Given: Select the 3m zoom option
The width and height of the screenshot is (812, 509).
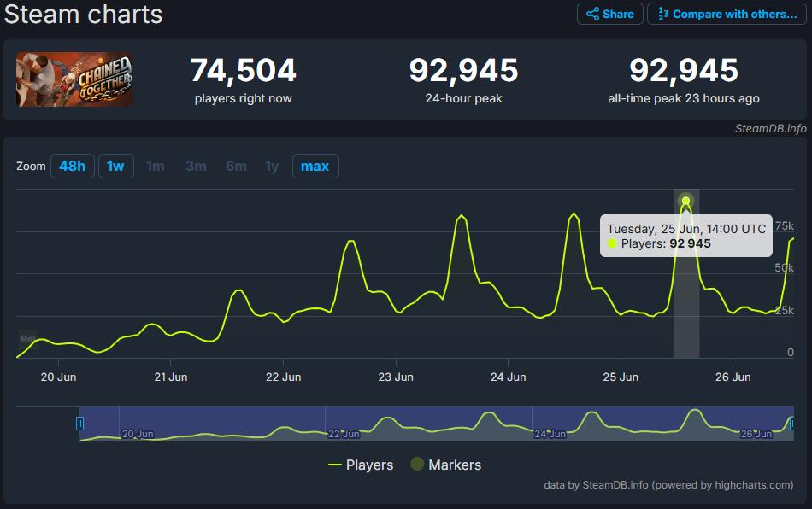Looking at the screenshot, I should (196, 166).
